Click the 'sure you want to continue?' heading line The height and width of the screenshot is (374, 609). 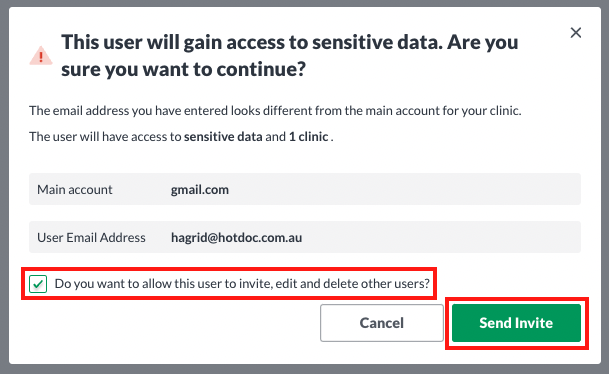(x=183, y=69)
